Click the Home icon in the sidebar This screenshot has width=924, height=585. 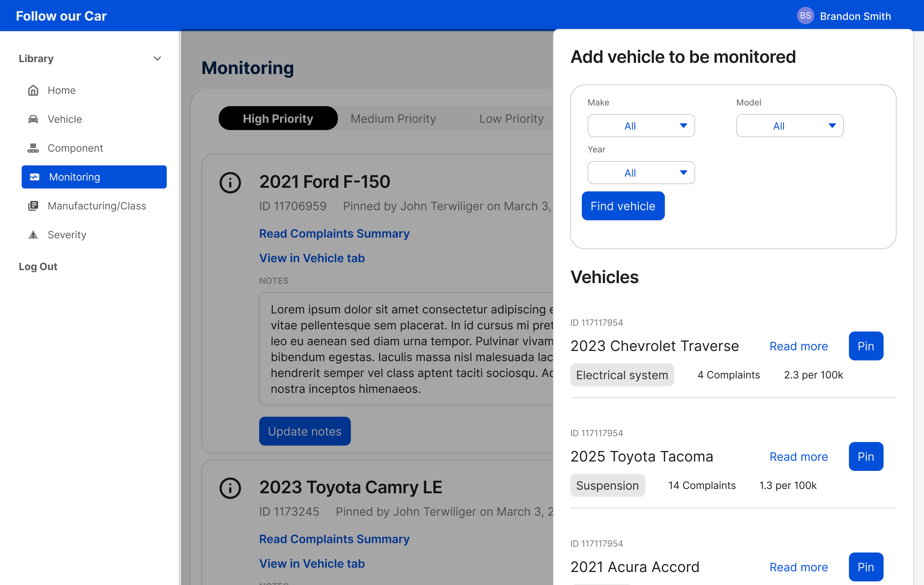33,90
